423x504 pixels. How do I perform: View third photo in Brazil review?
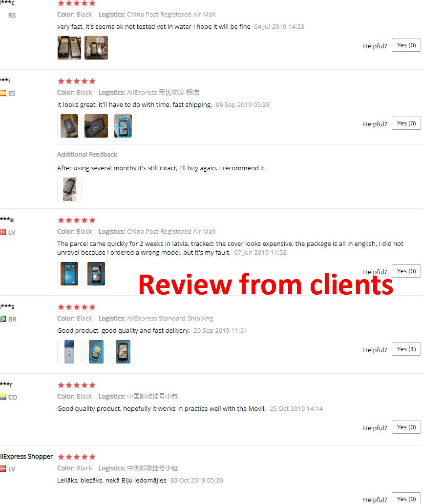pos(123,352)
